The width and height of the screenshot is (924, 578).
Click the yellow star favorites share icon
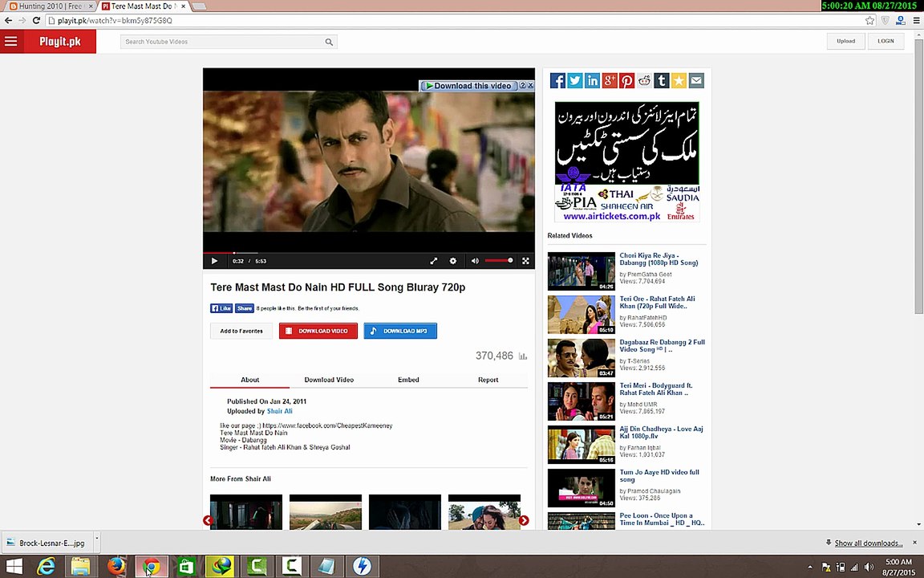(x=679, y=81)
